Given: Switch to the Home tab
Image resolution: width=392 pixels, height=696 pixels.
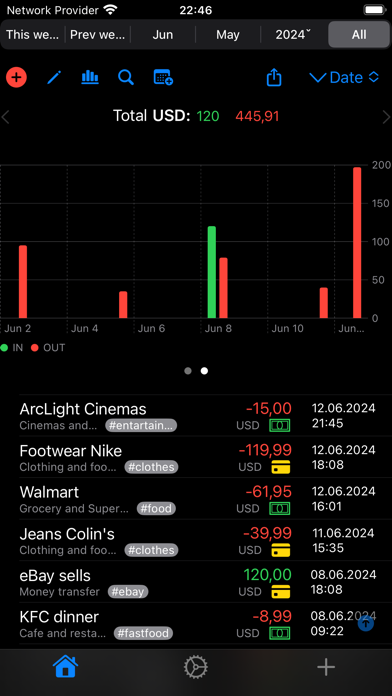Looking at the screenshot, I should (x=65, y=667).
